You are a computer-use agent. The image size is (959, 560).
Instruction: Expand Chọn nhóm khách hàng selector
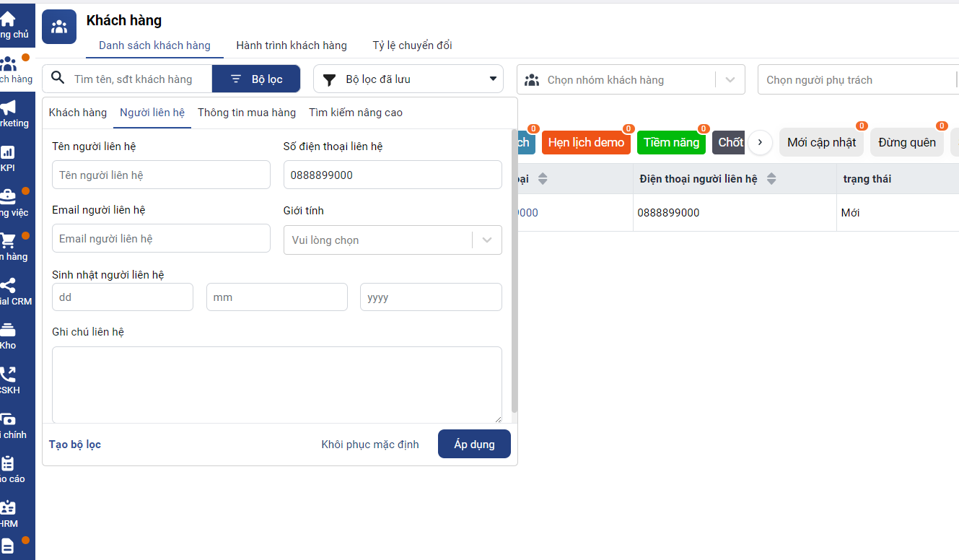tap(730, 80)
